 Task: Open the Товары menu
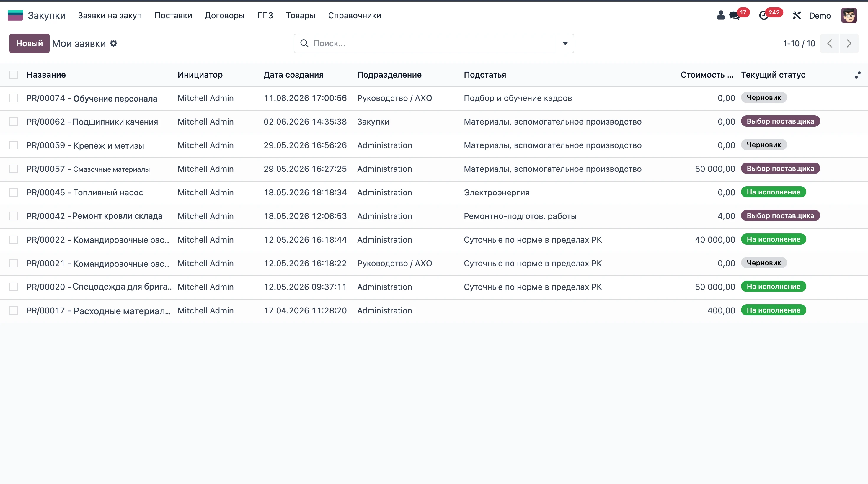[301, 15]
